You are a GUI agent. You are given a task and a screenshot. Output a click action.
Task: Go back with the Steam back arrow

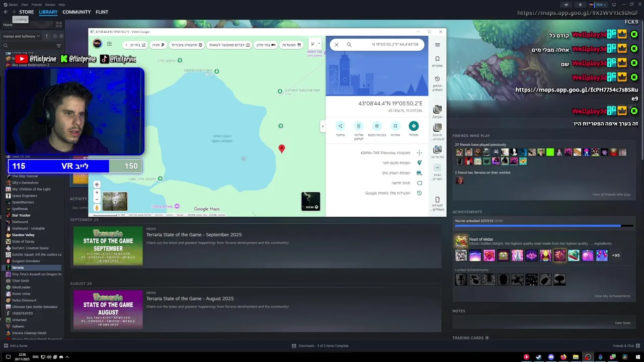click(x=6, y=12)
